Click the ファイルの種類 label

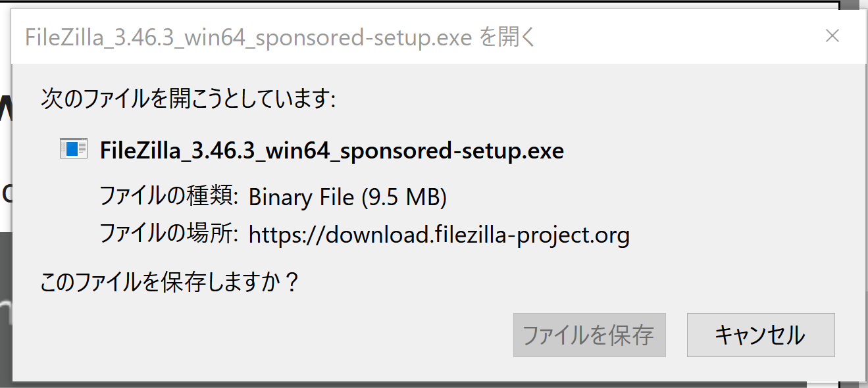pos(168,195)
